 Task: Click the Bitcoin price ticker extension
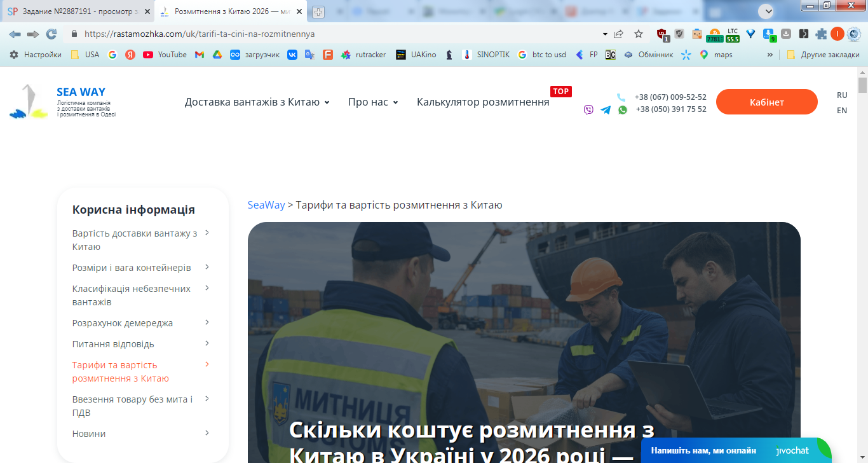coord(714,34)
